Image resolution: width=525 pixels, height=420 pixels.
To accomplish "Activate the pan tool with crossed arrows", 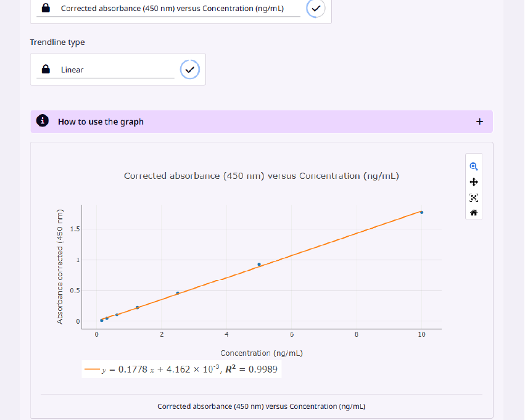I will pyautogui.click(x=473, y=182).
